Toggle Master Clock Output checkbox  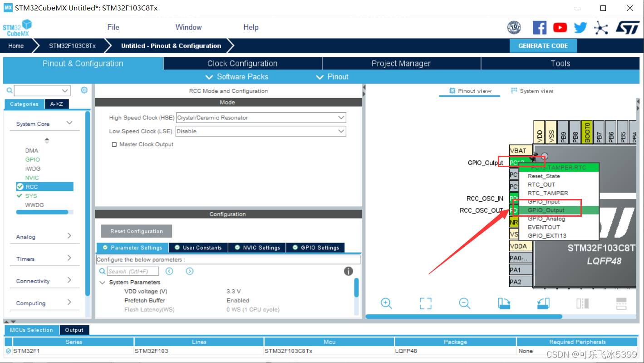[x=114, y=144]
